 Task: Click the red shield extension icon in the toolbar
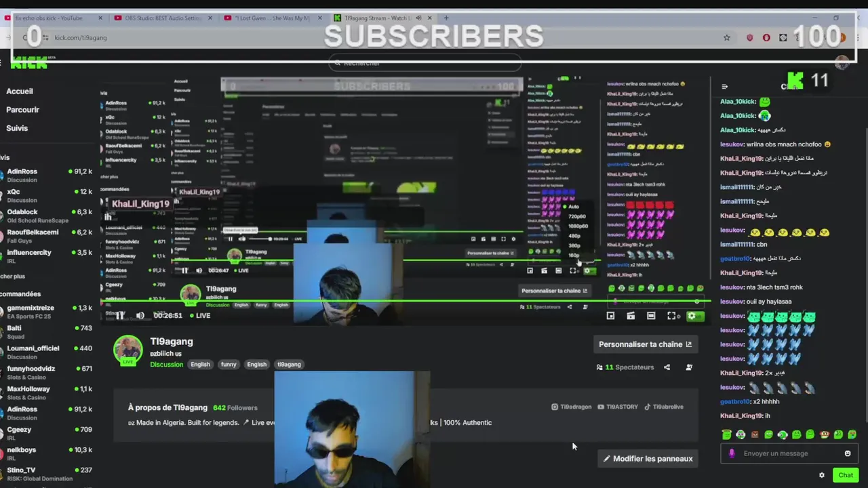(749, 38)
